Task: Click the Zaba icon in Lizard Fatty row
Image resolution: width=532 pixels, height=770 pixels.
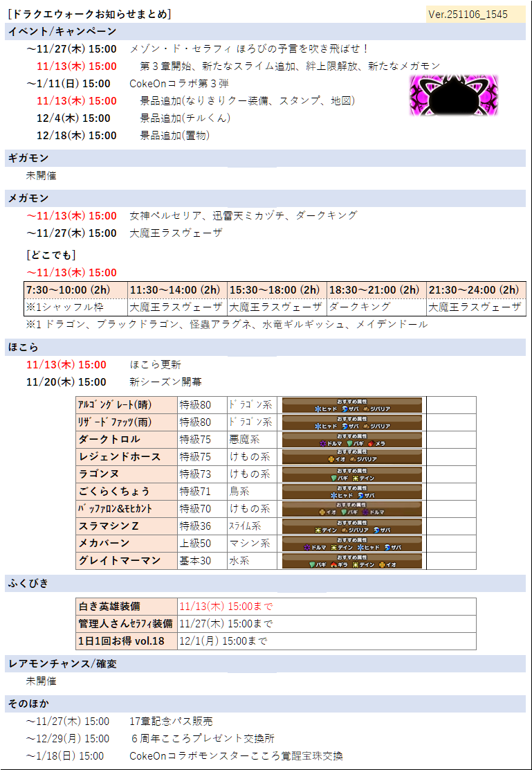Action: tap(345, 426)
